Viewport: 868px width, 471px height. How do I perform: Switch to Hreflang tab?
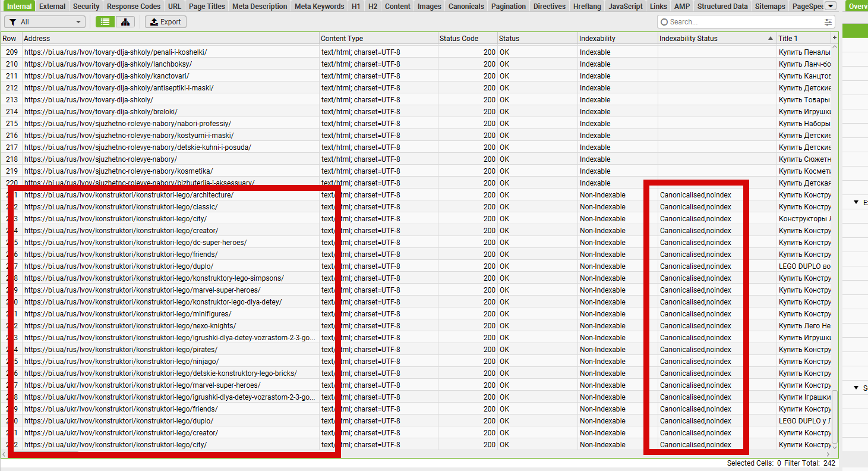tap(587, 7)
